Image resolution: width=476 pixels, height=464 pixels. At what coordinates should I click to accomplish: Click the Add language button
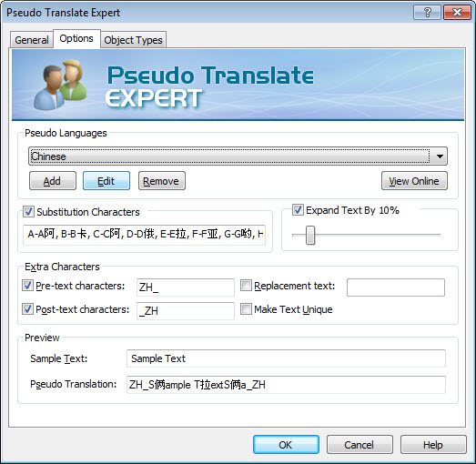click(53, 181)
